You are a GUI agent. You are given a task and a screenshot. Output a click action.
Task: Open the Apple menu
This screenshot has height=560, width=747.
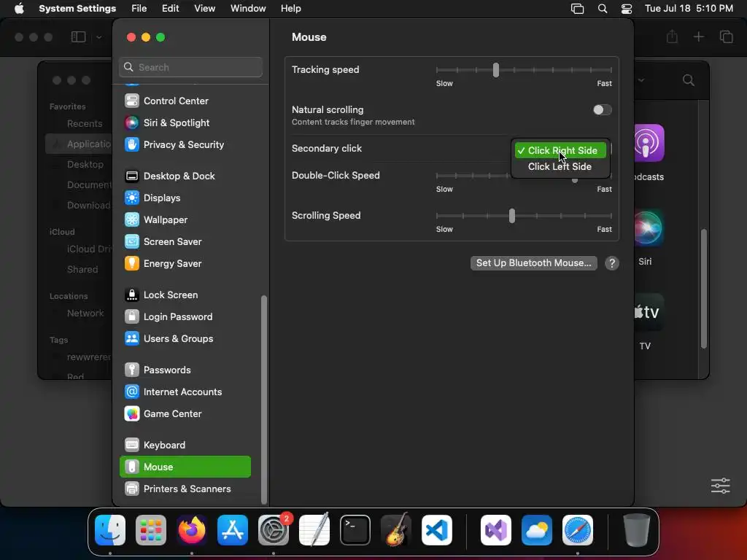[19, 9]
